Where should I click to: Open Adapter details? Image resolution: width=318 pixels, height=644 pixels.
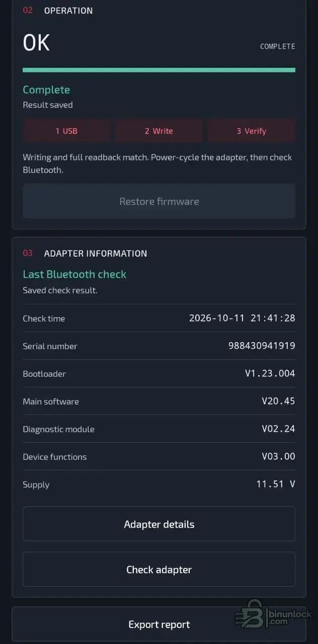pyautogui.click(x=159, y=524)
